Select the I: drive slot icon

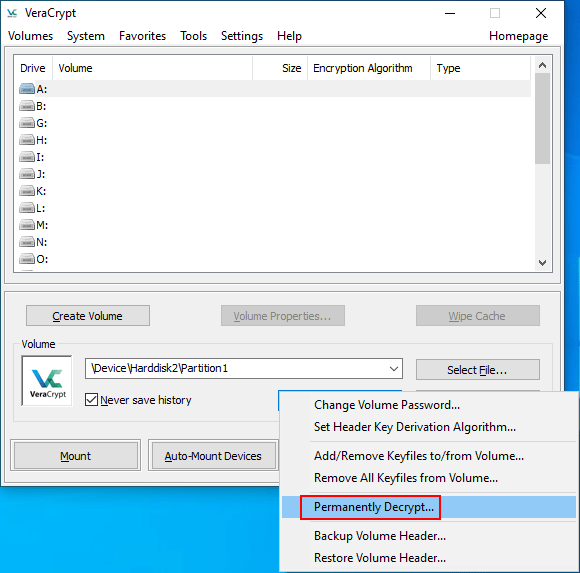pyautogui.click(x=27, y=157)
